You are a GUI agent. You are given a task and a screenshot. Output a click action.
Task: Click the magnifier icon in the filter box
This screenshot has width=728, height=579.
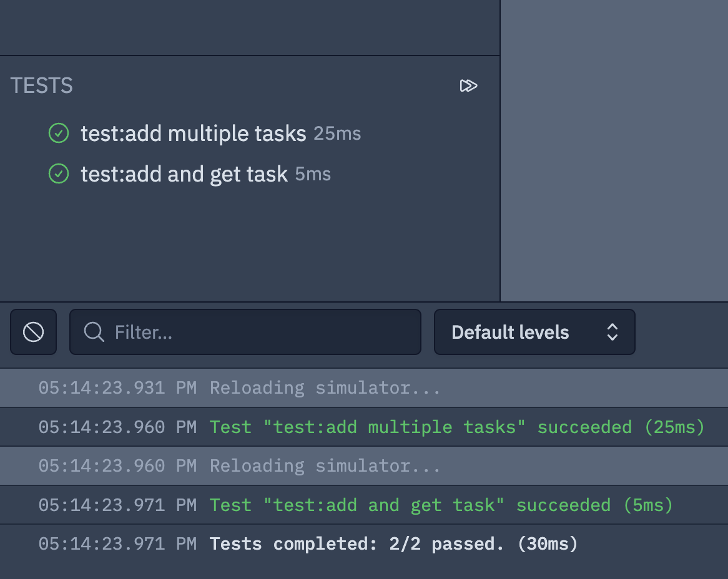[x=92, y=332]
